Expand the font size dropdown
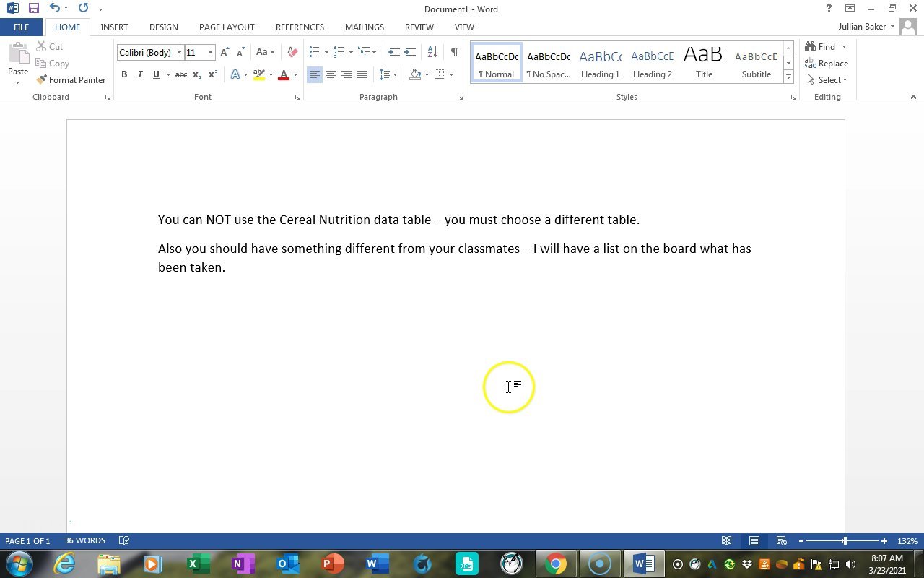The height and width of the screenshot is (578, 924). (210, 52)
